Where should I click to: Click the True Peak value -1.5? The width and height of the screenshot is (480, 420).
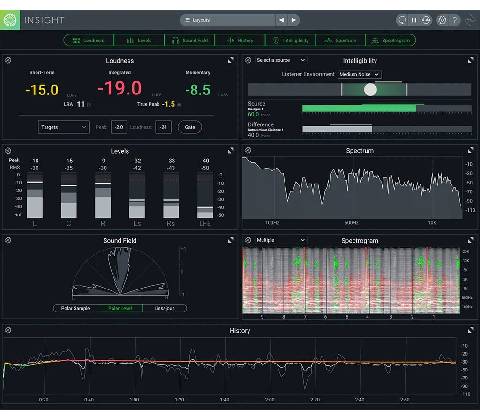point(168,104)
